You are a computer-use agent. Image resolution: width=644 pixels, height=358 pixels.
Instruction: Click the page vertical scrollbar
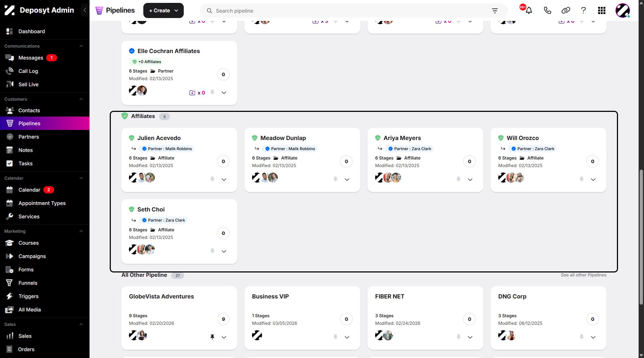coord(641,237)
